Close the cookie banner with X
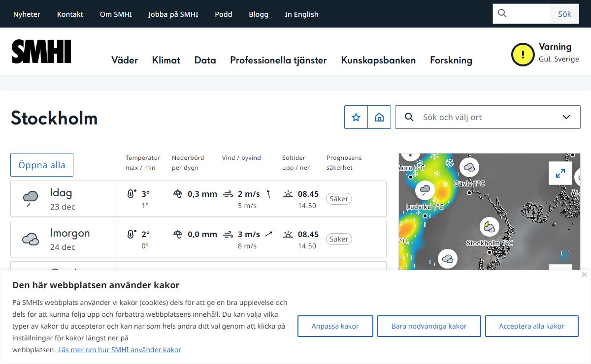This screenshot has width=591, height=364. point(584,274)
